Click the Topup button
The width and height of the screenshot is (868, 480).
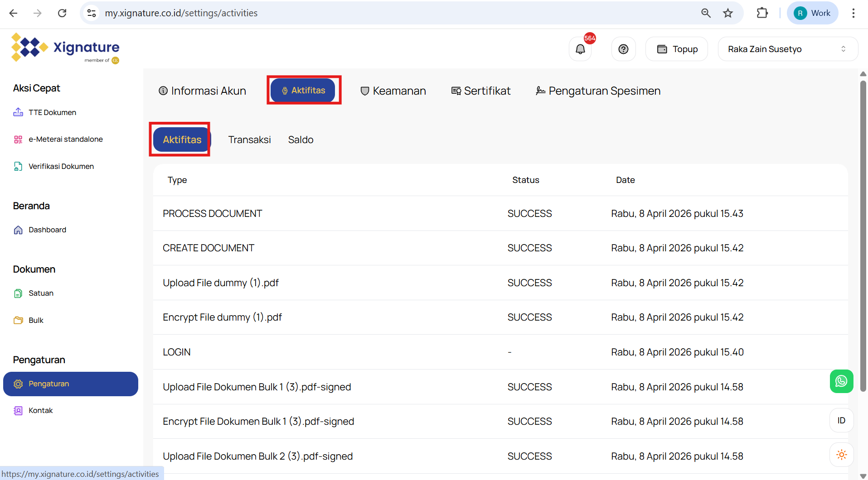[x=677, y=49]
